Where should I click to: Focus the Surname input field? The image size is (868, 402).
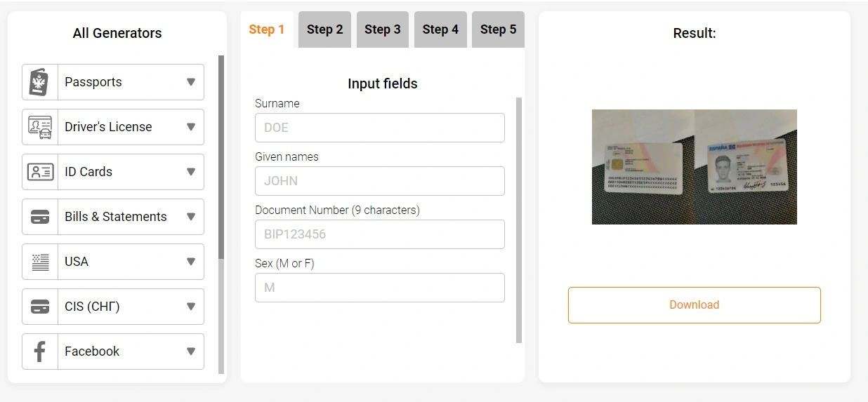[379, 128]
